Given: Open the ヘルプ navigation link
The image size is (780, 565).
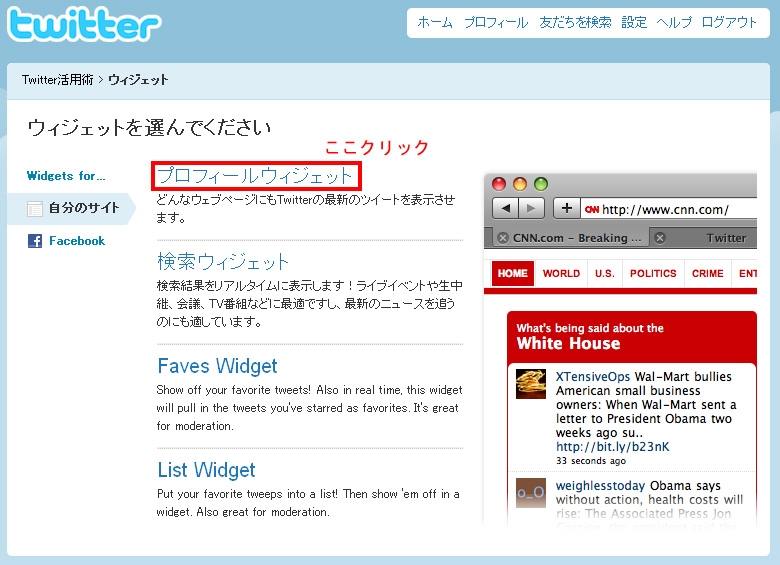Looking at the screenshot, I should 674,22.
